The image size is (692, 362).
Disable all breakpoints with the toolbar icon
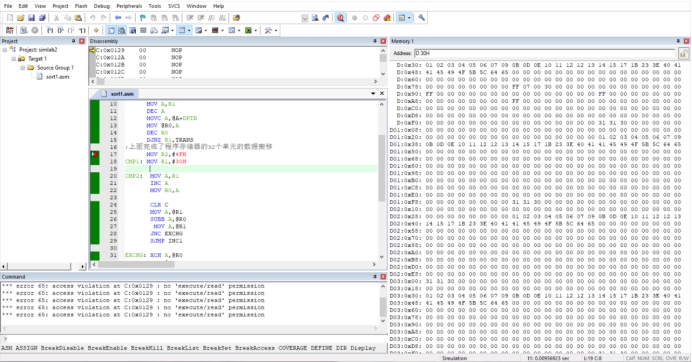tap(376, 18)
